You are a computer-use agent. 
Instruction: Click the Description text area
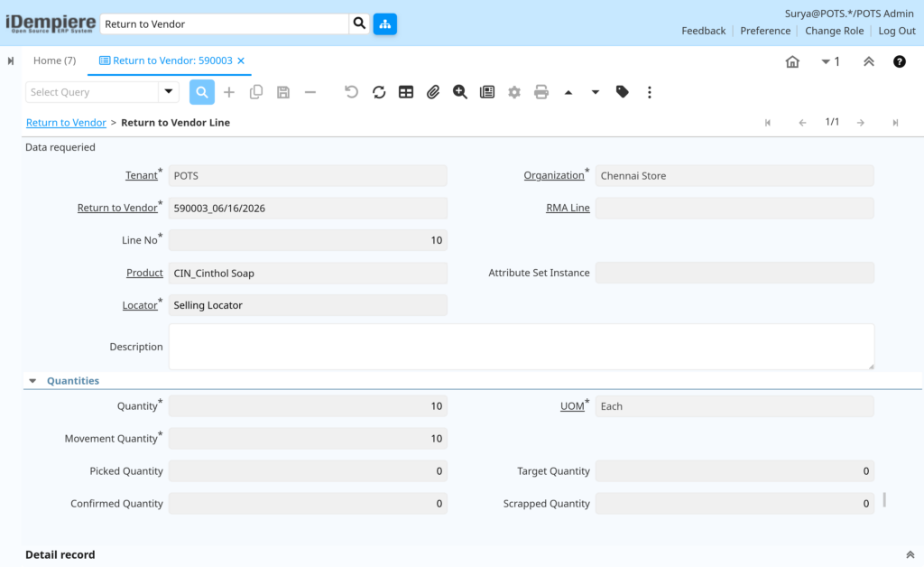[522, 347]
